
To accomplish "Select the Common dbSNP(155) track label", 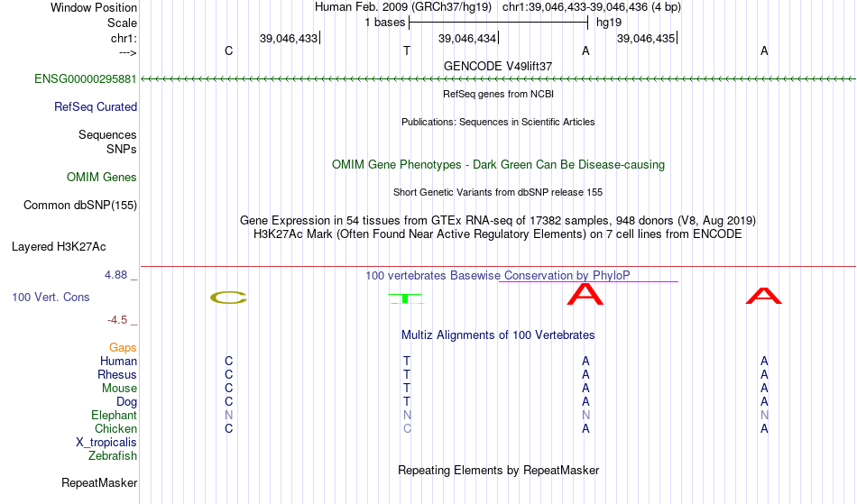I will [x=80, y=206].
